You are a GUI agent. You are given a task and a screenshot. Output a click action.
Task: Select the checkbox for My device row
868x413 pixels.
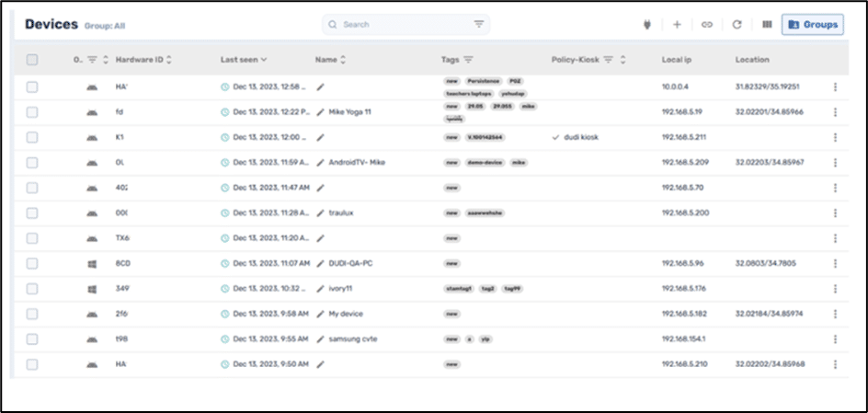[32, 314]
